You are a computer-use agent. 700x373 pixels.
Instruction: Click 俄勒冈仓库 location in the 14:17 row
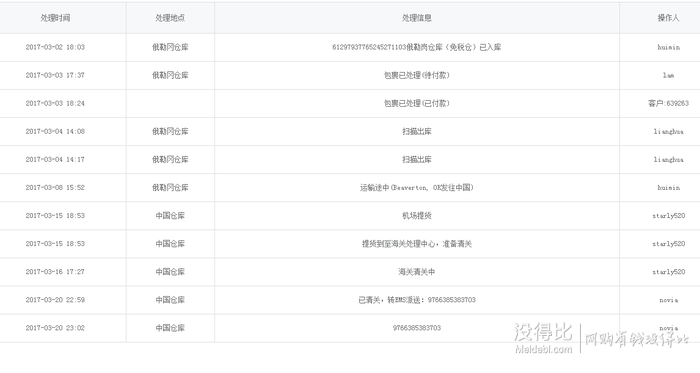(x=170, y=160)
